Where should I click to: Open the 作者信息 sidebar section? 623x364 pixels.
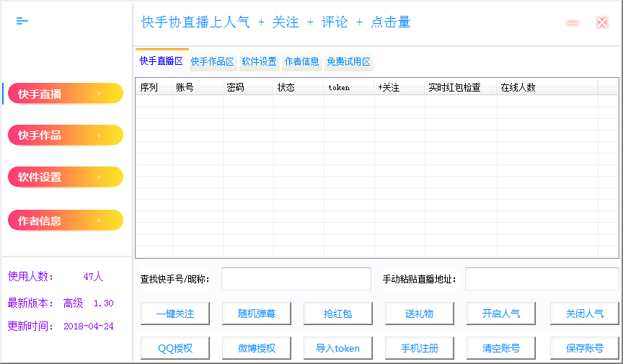[x=66, y=220]
